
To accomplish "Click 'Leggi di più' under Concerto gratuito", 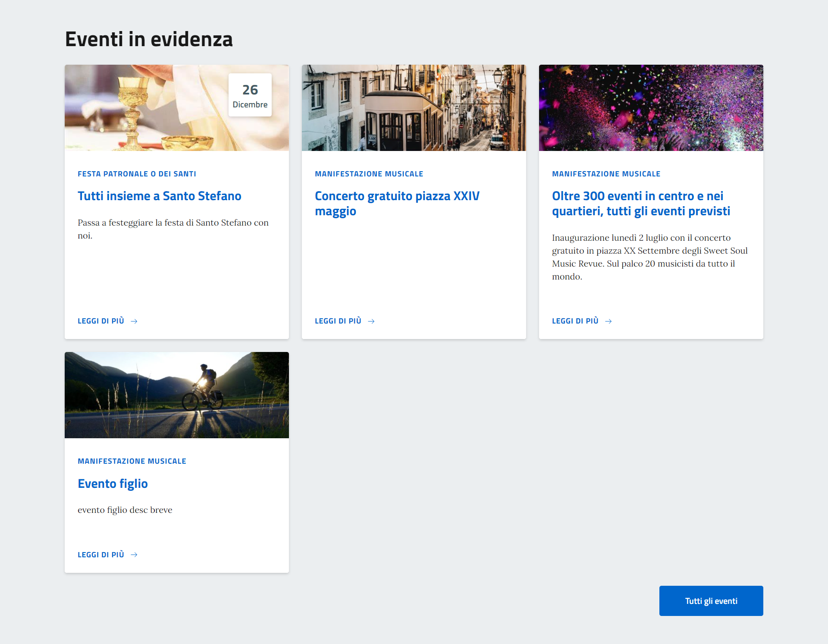I will point(338,321).
